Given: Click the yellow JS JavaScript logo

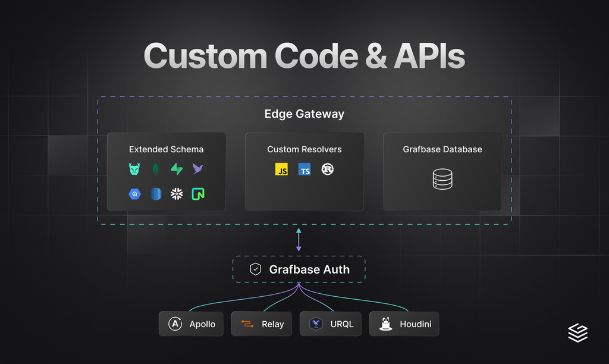Looking at the screenshot, I should (281, 169).
